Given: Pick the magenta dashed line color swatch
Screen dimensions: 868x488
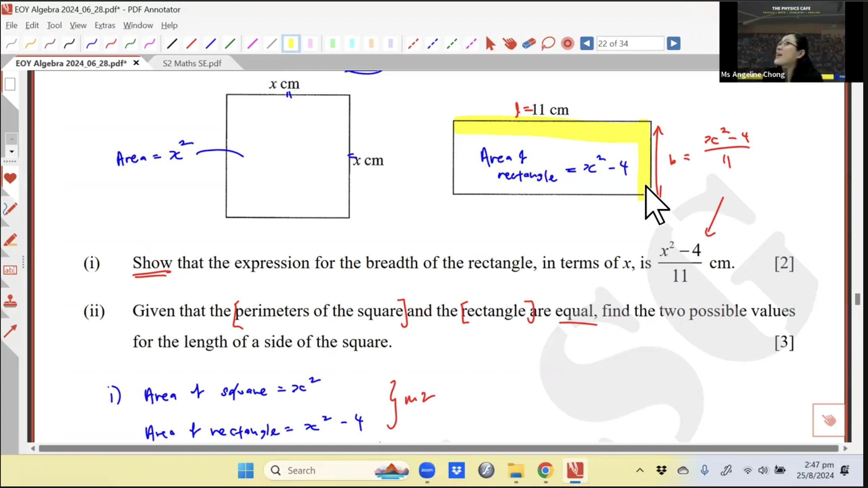Looking at the screenshot, I should 470,44.
